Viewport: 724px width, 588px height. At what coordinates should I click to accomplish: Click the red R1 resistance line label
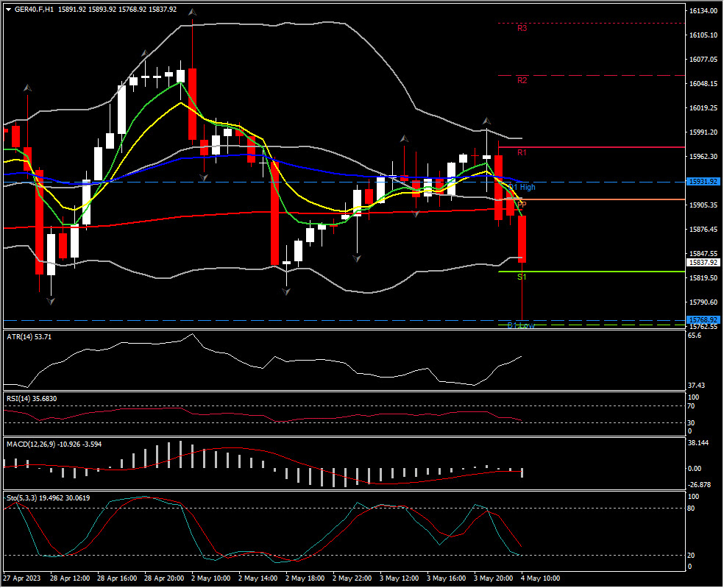pyautogui.click(x=522, y=152)
